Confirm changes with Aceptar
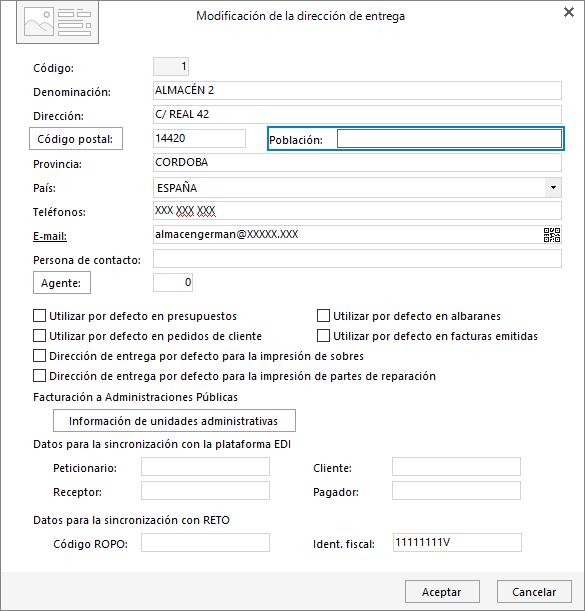Image resolution: width=585 pixels, height=611 pixels. pyautogui.click(x=442, y=592)
